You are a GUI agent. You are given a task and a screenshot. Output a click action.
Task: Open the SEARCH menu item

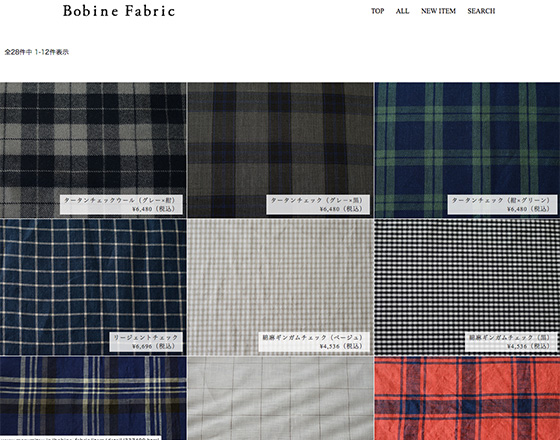[481, 11]
